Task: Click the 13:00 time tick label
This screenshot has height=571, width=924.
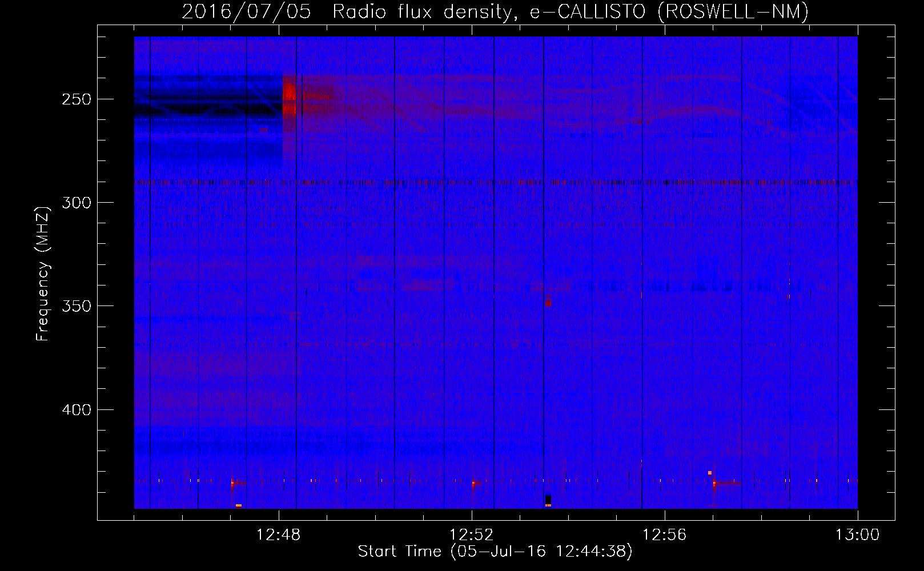Action: [858, 535]
